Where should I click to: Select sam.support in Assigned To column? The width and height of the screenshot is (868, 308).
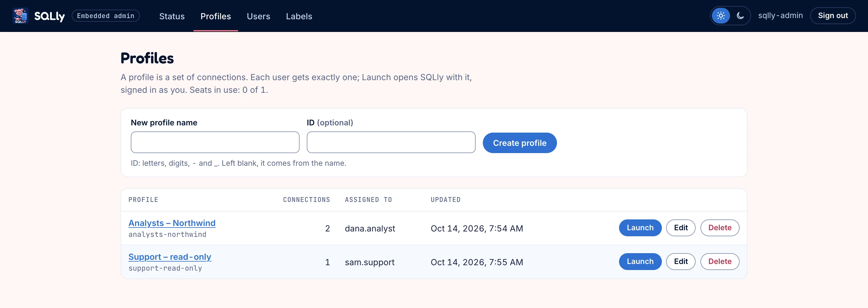(x=369, y=262)
